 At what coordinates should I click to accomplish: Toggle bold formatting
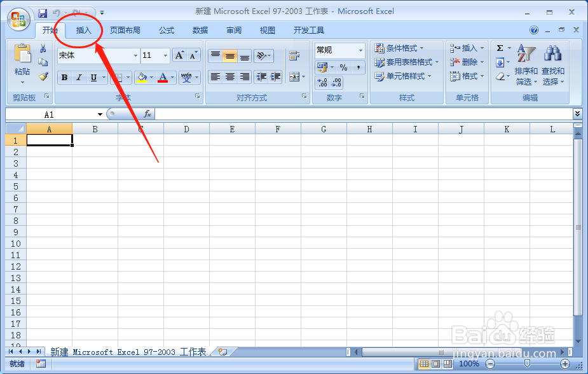pos(64,78)
